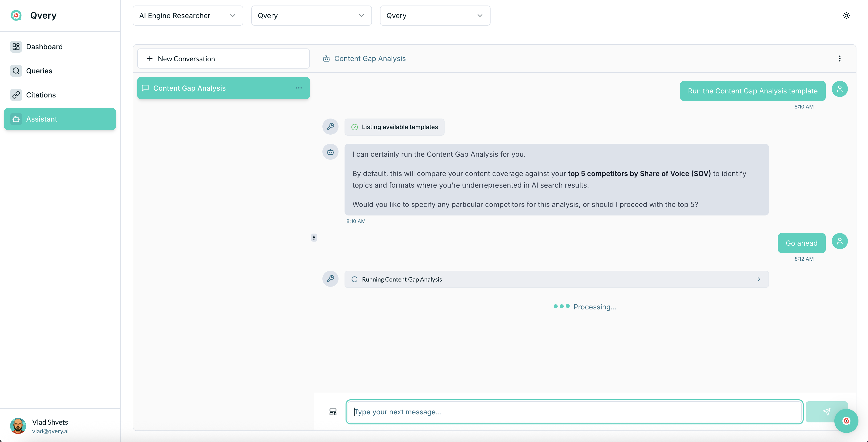Open the middle Qvery dropdown
868x442 pixels.
point(311,16)
